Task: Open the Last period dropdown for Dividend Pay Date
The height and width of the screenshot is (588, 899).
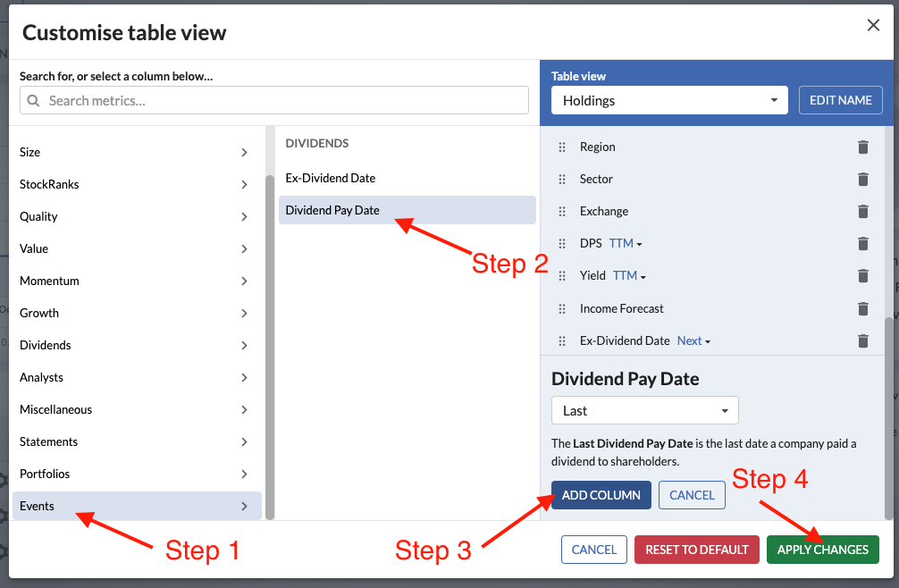Action: coord(644,411)
